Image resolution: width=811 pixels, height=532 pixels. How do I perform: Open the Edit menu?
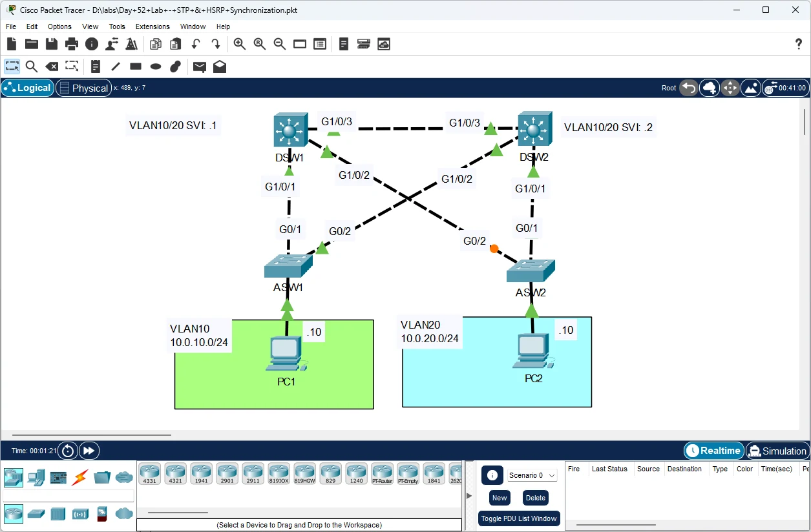click(32, 26)
